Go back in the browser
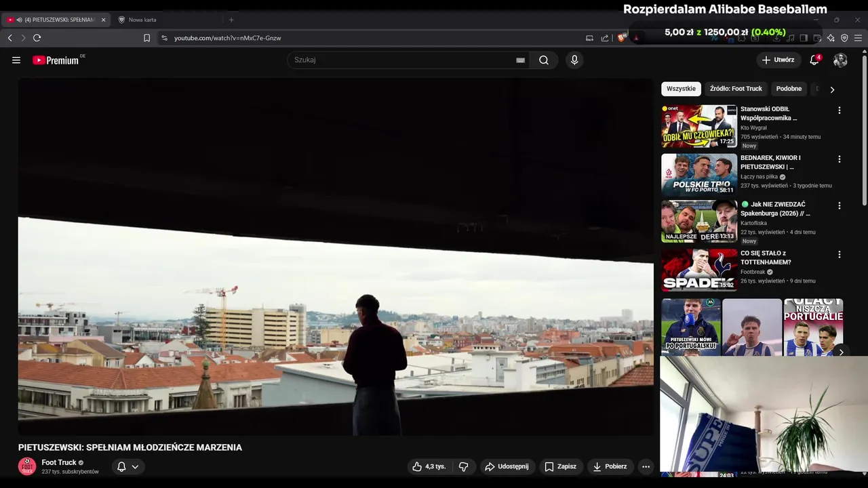This screenshot has height=488, width=868. [9, 38]
